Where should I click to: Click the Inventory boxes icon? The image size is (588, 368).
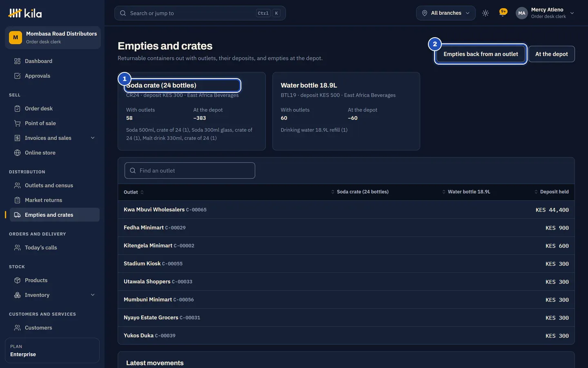point(17,295)
